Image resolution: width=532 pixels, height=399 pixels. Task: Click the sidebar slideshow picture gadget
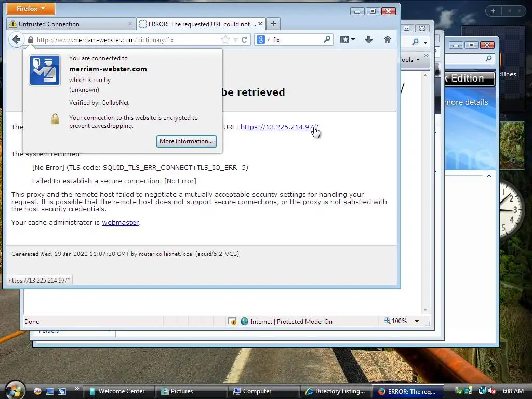pos(512,145)
